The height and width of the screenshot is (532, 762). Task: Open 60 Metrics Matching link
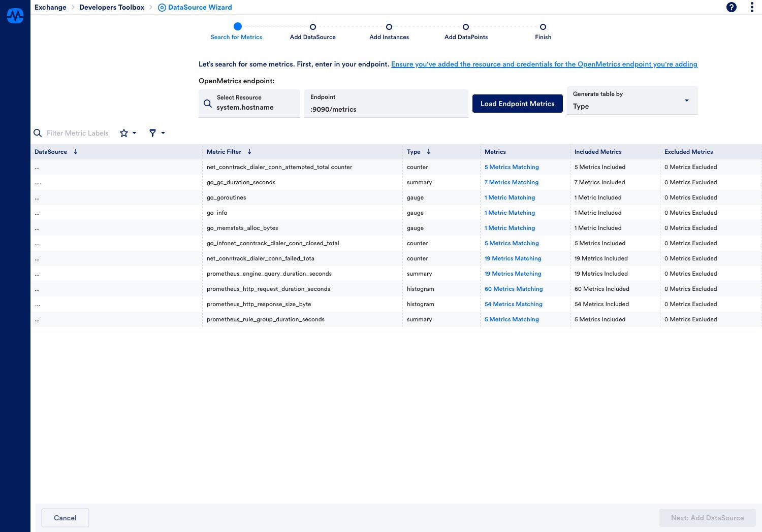click(514, 289)
